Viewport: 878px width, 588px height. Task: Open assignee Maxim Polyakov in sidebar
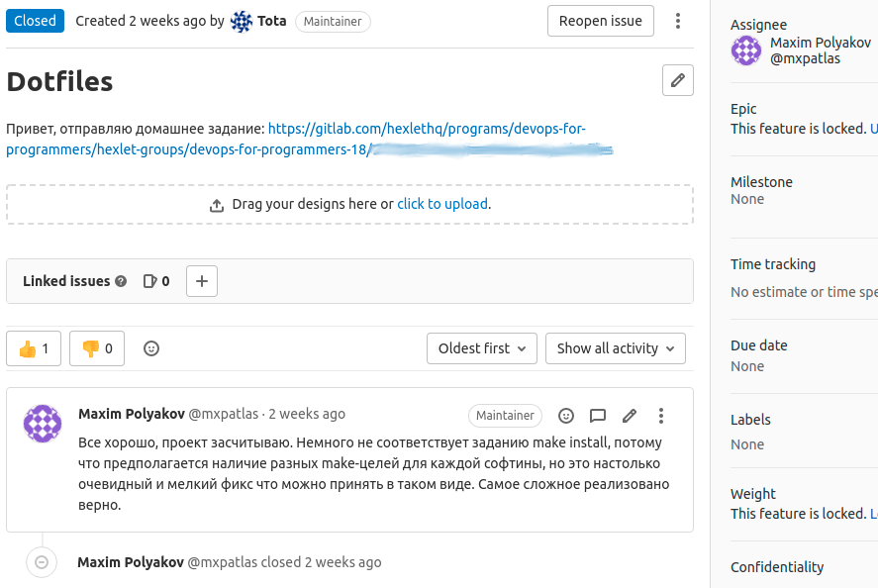821,44
